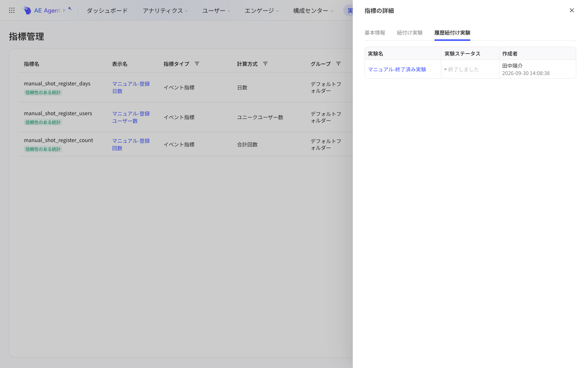Expand the エンゲージ menu
Image resolution: width=588 pixels, height=368 pixels.
click(x=262, y=11)
